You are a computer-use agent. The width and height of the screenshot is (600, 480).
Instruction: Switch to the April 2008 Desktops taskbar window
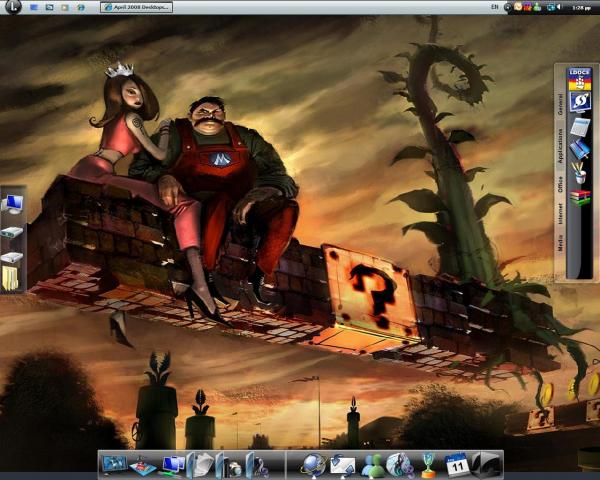(x=136, y=7)
